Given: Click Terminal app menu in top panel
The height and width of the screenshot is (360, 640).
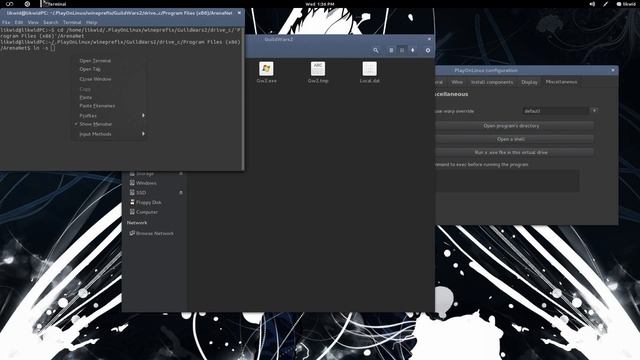Looking at the screenshot, I should (54, 4).
